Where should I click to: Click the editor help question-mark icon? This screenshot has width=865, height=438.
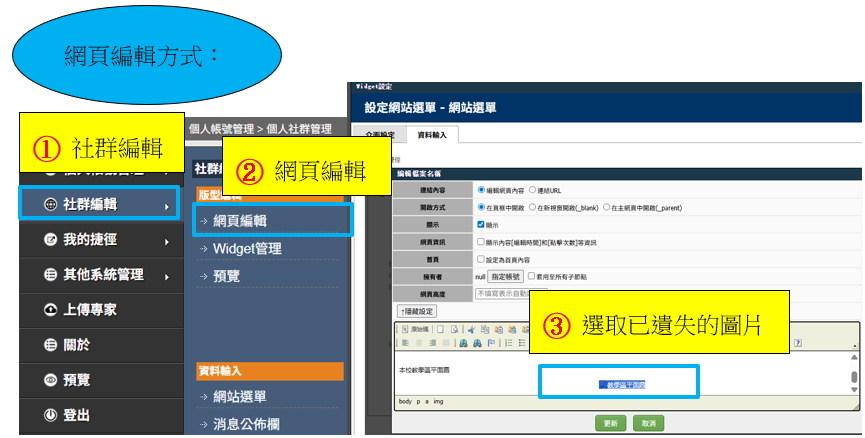(797, 342)
